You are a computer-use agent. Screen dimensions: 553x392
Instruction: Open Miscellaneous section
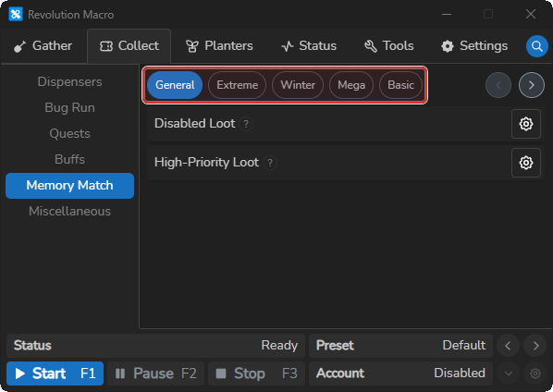[70, 211]
